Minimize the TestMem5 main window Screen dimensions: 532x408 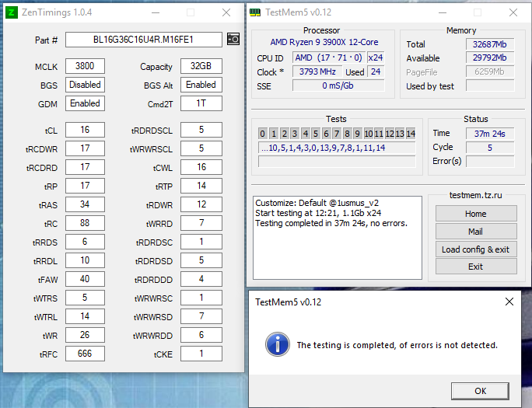[x=442, y=12]
